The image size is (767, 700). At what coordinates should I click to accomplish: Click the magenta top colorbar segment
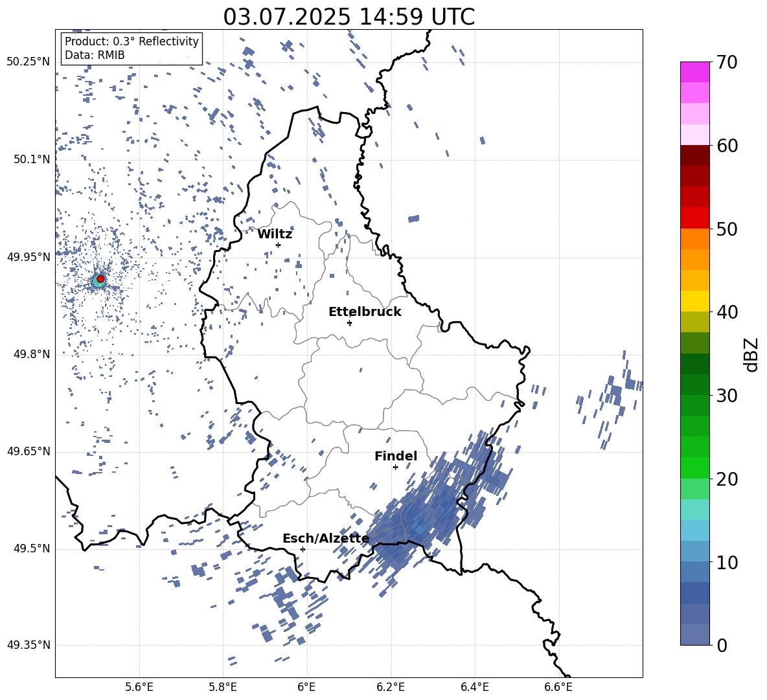[694, 73]
